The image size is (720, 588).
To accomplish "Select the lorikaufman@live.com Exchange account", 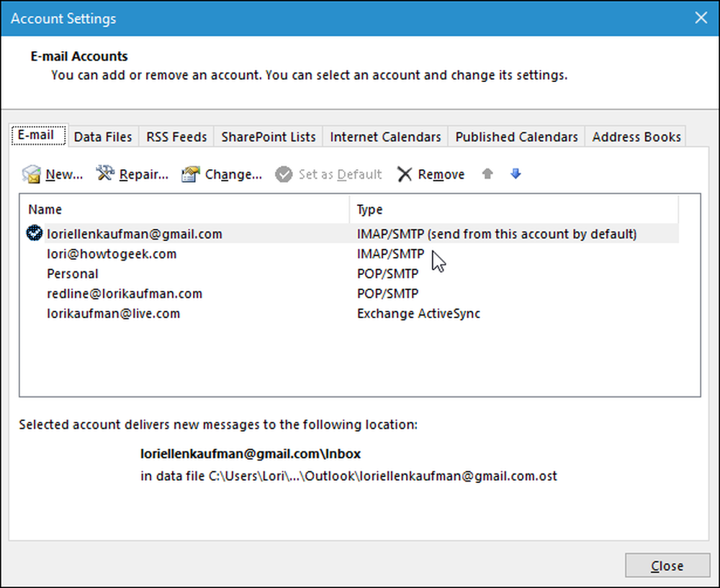I will 349,314.
